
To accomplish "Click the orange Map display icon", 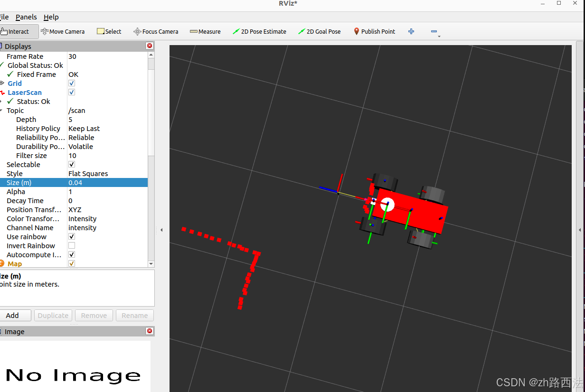I will pyautogui.click(x=2, y=264).
